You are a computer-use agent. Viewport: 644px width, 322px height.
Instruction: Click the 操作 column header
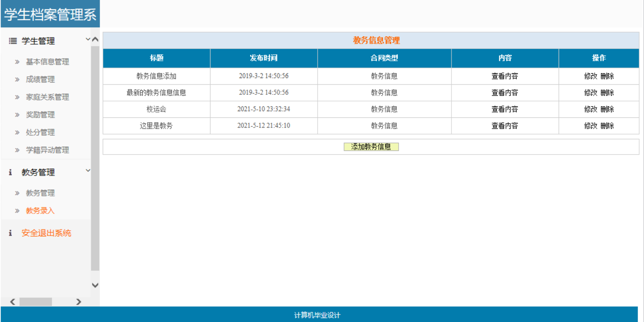click(599, 58)
